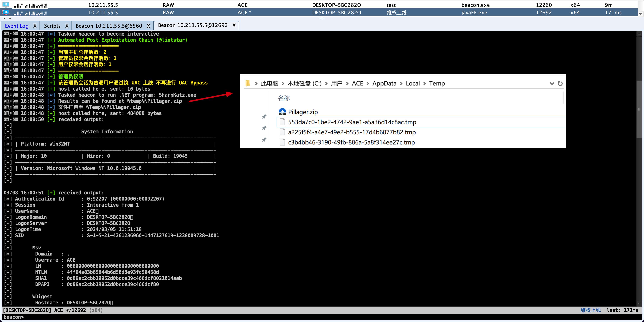Open the address bar history dropdown
The image size is (644, 322).
(x=552, y=84)
